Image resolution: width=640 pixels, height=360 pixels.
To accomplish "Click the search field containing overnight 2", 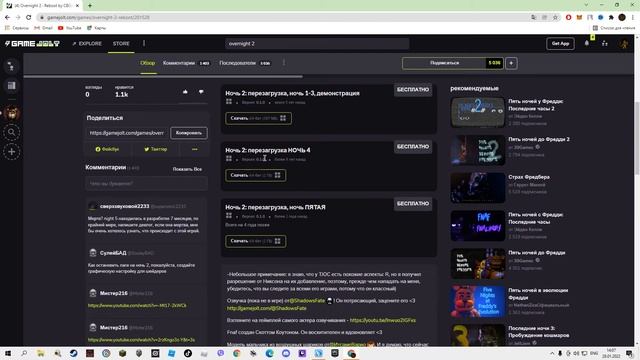I will [x=317, y=43].
